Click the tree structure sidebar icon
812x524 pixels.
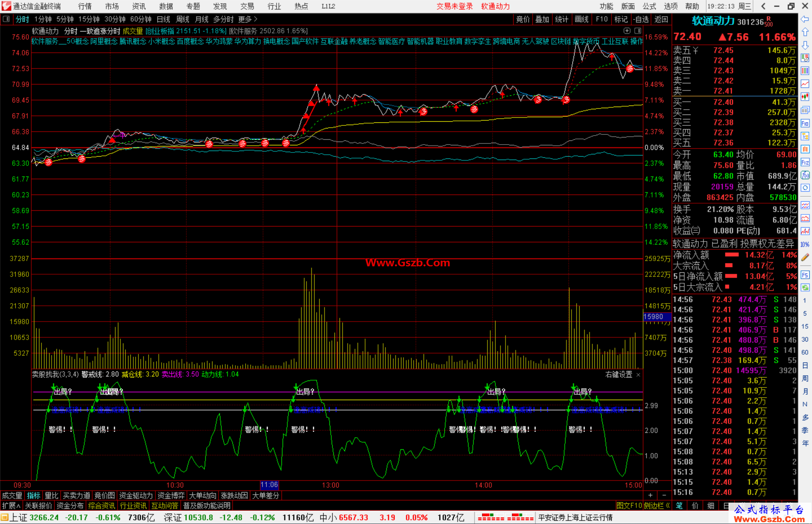click(805, 136)
